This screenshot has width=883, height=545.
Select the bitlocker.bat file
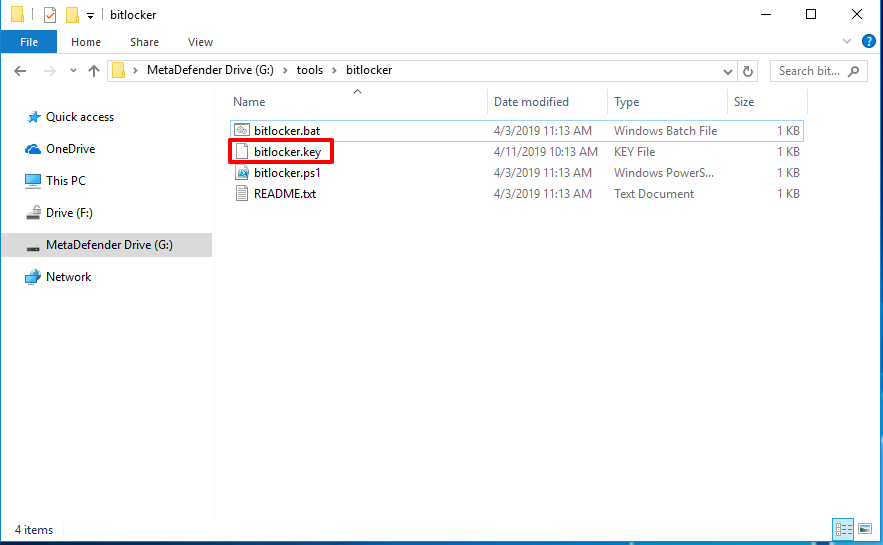point(516,131)
